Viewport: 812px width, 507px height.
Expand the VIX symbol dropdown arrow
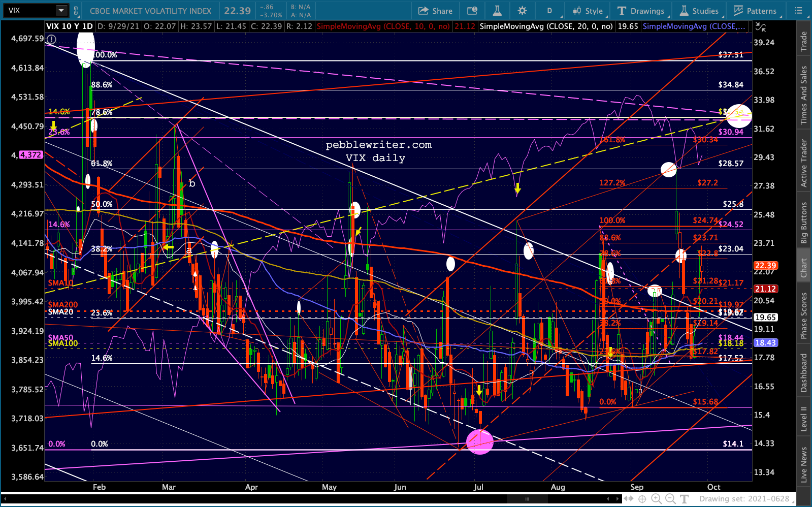point(61,11)
